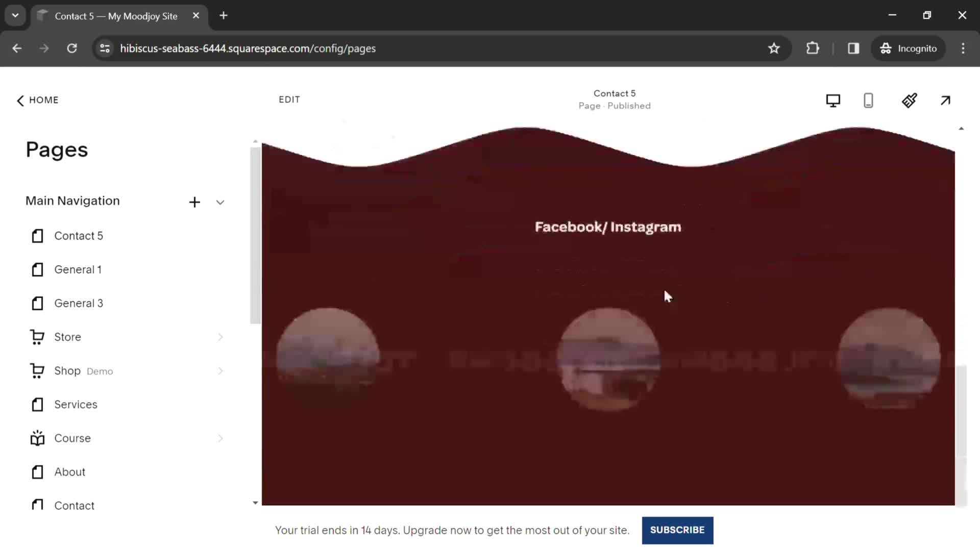Click the mobile preview icon

click(869, 99)
